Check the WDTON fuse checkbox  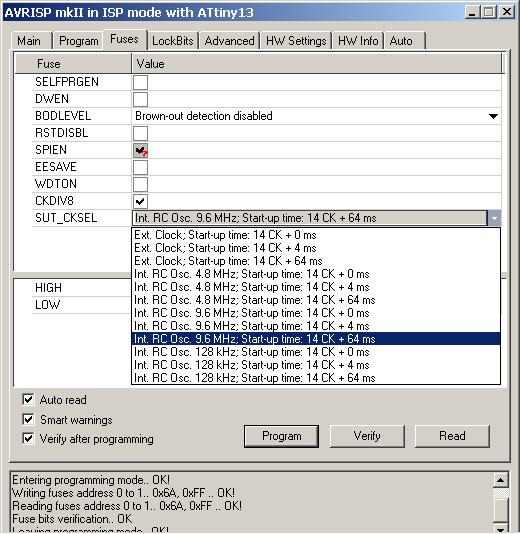(x=140, y=185)
